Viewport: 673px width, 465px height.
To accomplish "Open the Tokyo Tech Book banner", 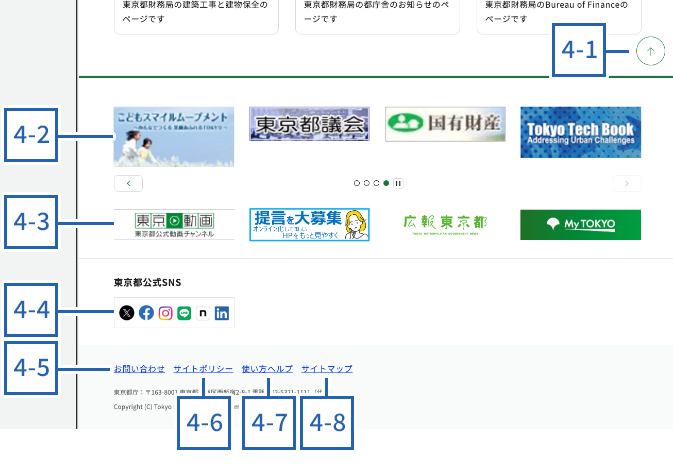I will point(581,132).
